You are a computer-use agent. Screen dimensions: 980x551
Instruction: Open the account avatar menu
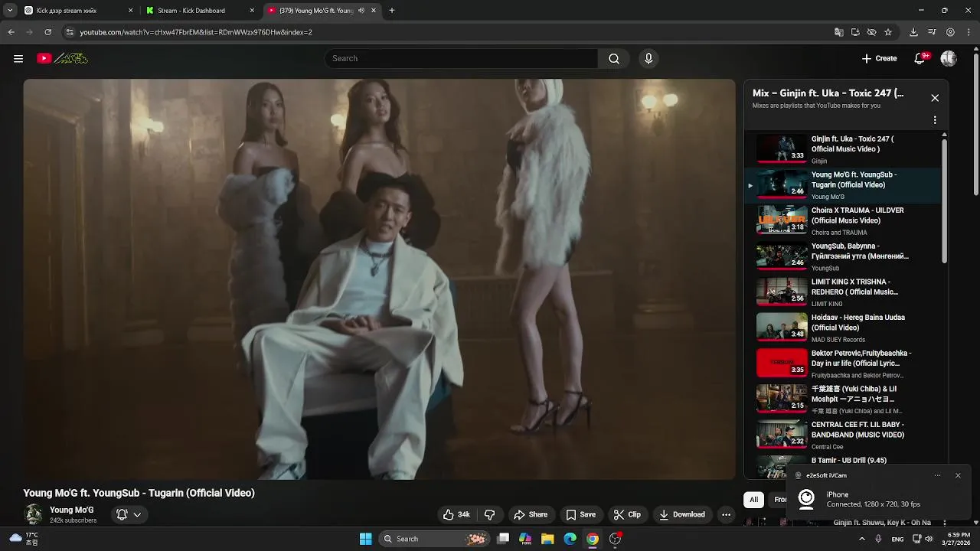[949, 58]
